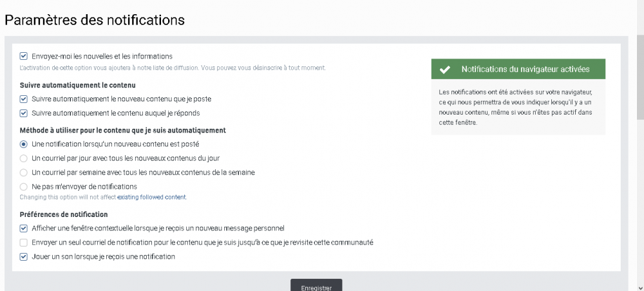Click the 'Paramètres des notifications' page heading
The height and width of the screenshot is (291, 644).
(x=95, y=20)
